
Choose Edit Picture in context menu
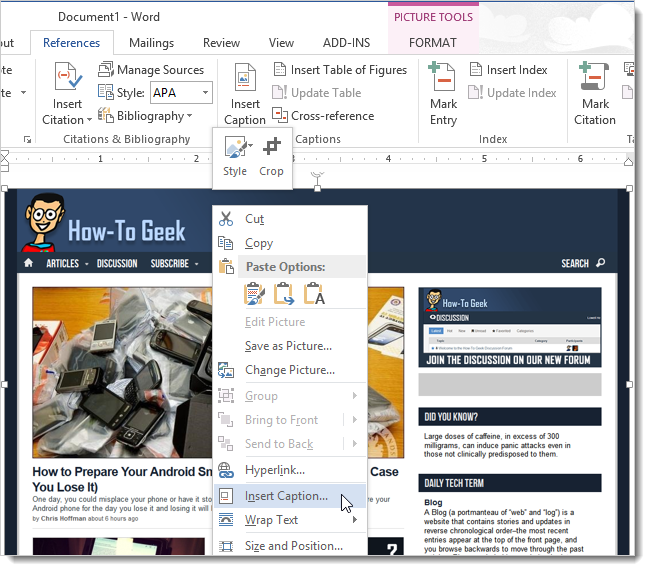[x=290, y=322]
